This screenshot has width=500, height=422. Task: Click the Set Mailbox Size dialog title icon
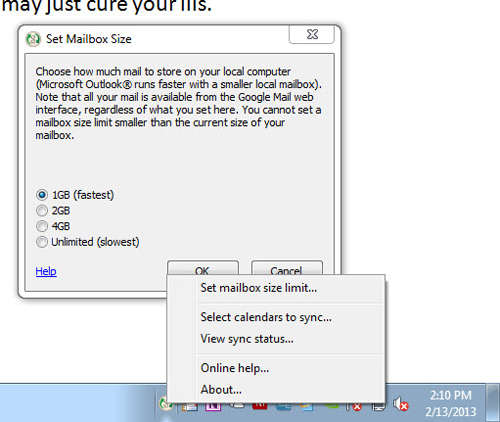(x=33, y=39)
